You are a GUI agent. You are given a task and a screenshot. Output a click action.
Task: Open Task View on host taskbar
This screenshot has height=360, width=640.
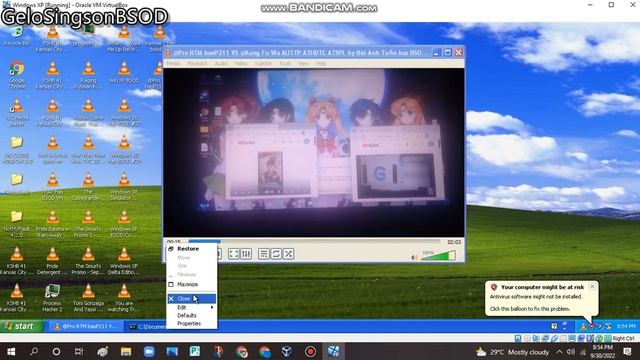point(79,351)
